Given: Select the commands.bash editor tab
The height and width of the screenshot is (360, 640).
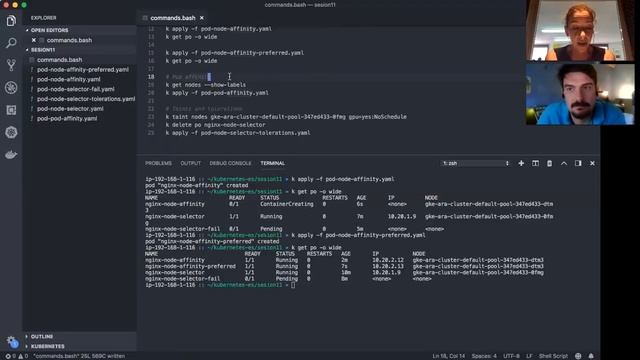Looking at the screenshot, I should (173, 18).
